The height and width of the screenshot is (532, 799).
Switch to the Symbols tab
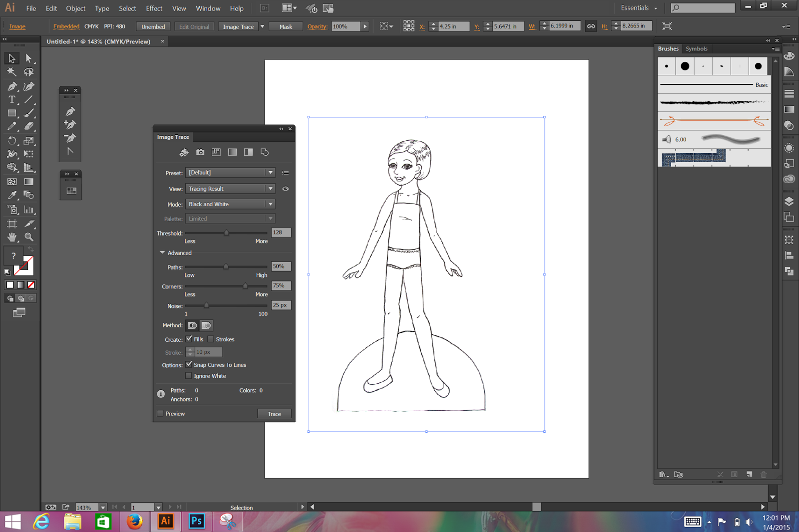click(x=696, y=49)
